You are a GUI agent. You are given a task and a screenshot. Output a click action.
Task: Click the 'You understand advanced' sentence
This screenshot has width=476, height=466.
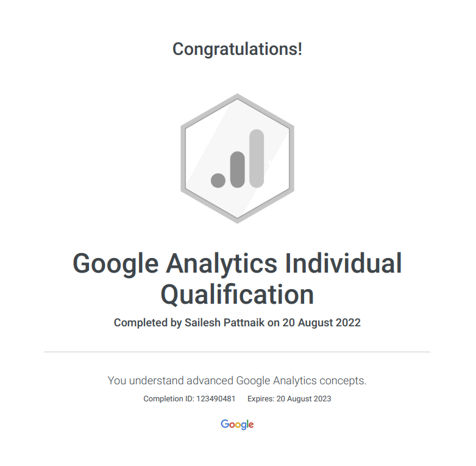click(170, 381)
